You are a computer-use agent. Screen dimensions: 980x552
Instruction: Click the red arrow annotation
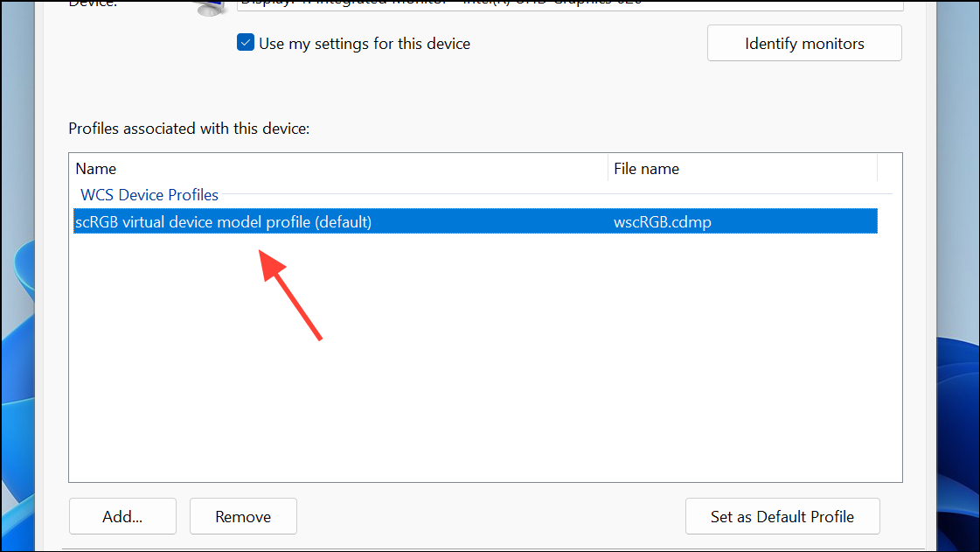[293, 297]
